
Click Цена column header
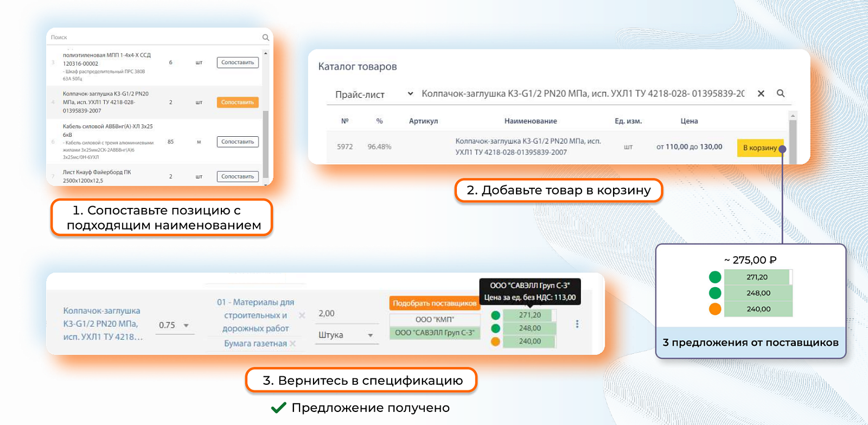(689, 121)
